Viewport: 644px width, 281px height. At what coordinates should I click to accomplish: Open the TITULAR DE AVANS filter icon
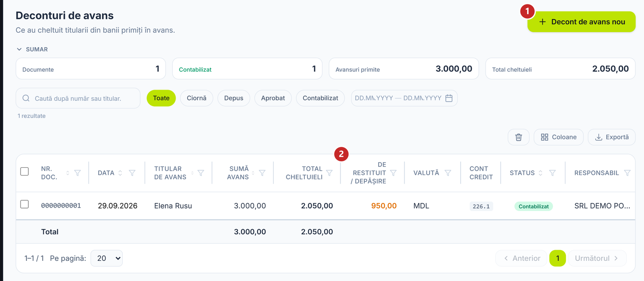click(x=200, y=173)
